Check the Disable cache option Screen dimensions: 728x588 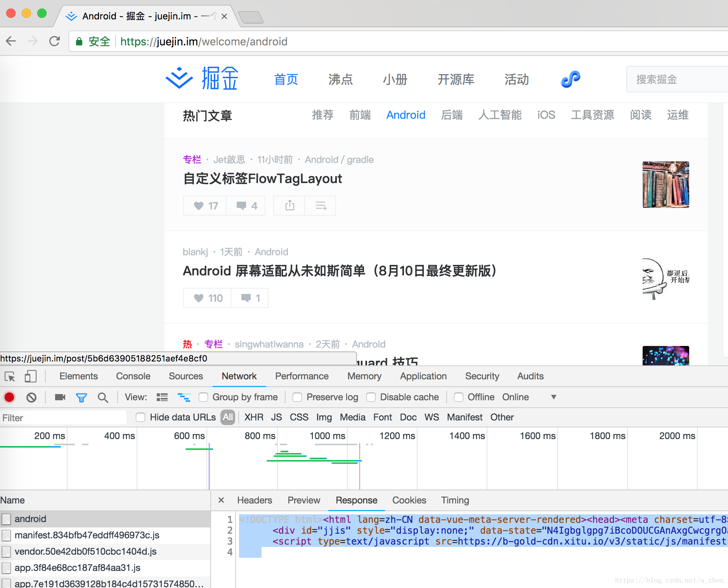(371, 397)
